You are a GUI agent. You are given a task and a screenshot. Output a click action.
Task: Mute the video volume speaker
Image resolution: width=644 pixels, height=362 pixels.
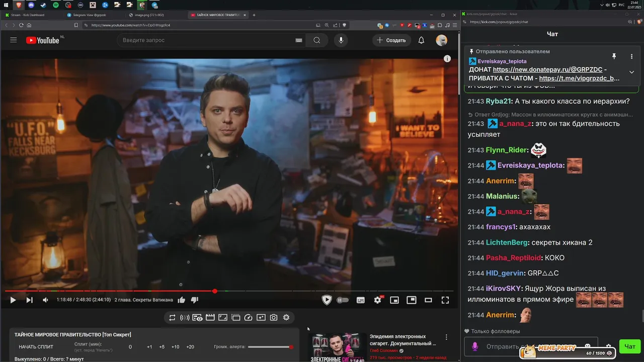[x=45, y=300]
